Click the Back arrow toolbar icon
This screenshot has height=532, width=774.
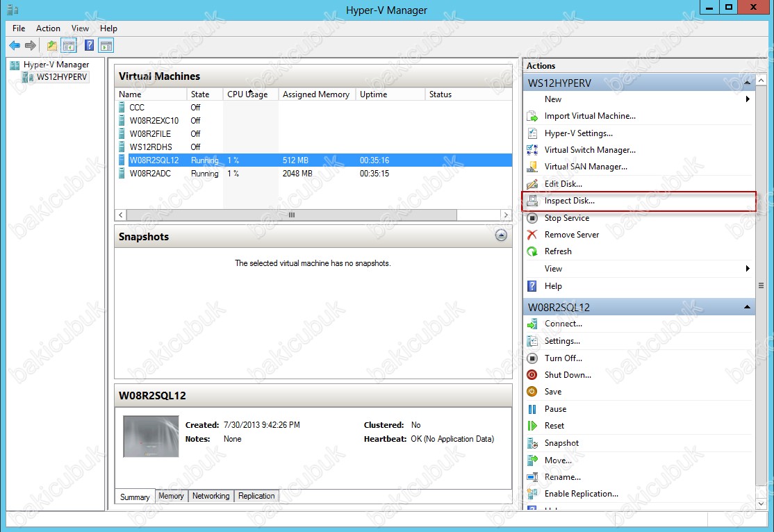click(15, 46)
